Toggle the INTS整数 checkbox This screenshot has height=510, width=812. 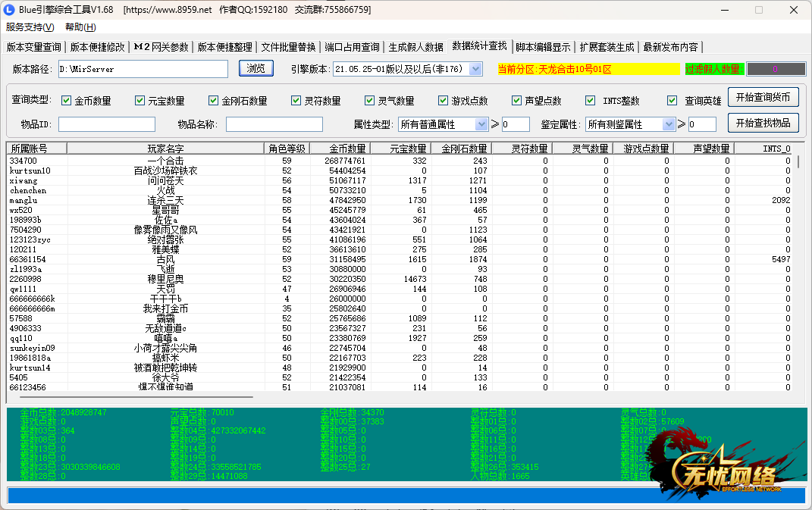(590, 101)
